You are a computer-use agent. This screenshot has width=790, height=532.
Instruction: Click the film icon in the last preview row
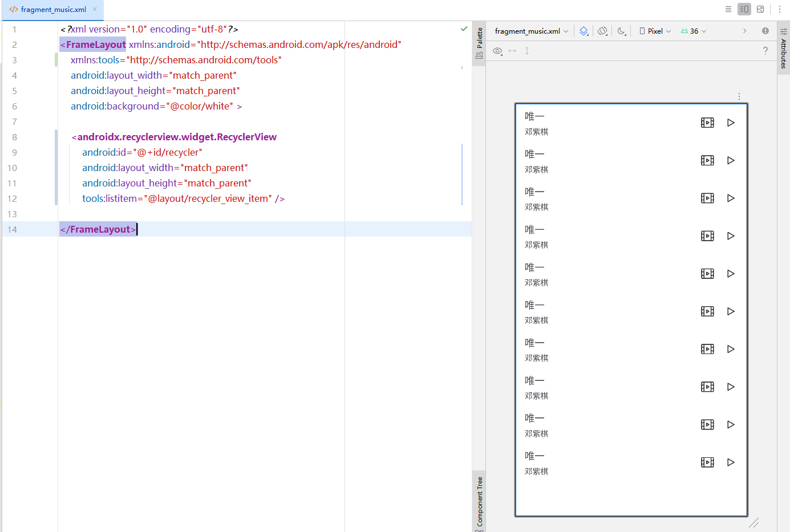(x=707, y=462)
